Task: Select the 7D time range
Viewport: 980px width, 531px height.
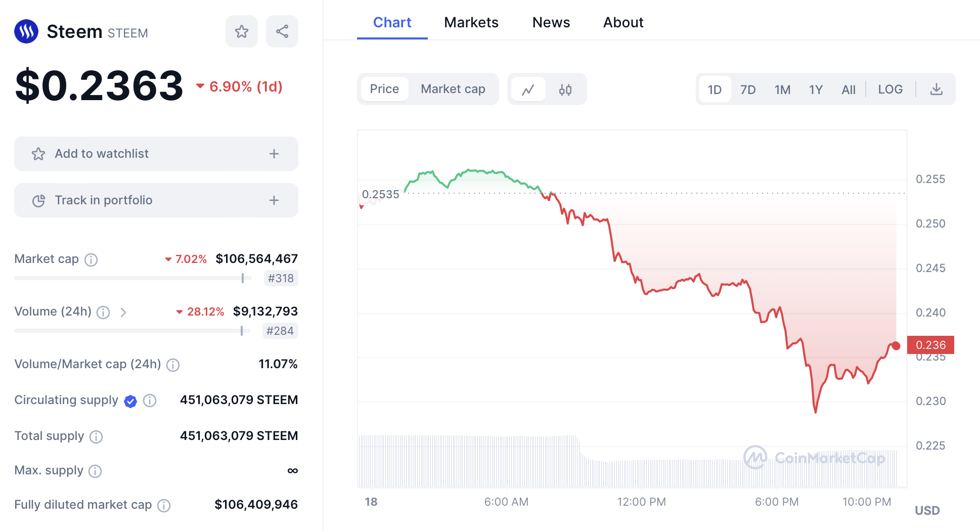Action: click(747, 90)
